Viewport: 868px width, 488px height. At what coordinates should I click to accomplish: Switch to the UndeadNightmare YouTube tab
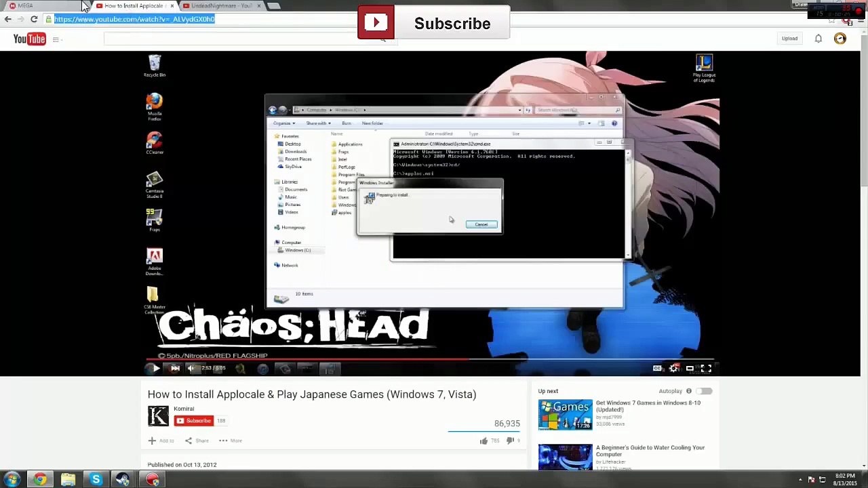click(x=220, y=5)
